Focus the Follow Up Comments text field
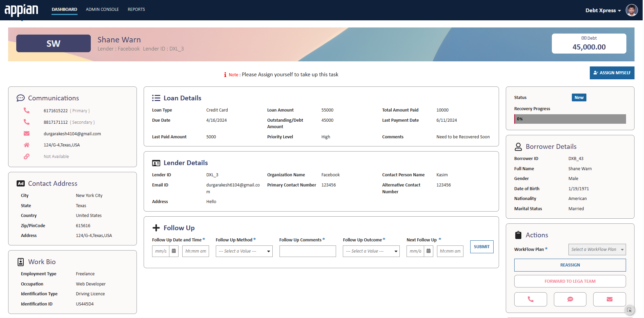The height and width of the screenshot is (318, 644). pos(307,251)
